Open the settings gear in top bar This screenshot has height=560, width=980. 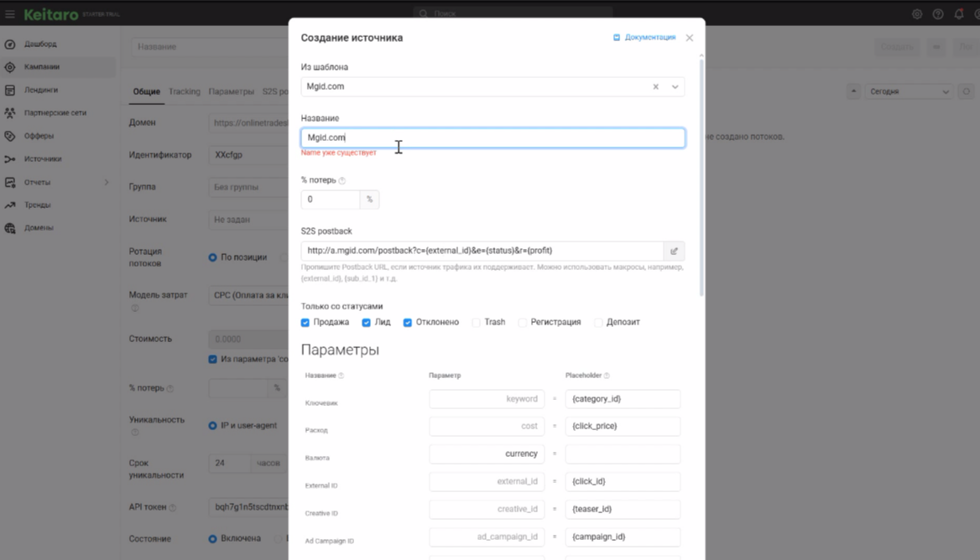point(917,14)
